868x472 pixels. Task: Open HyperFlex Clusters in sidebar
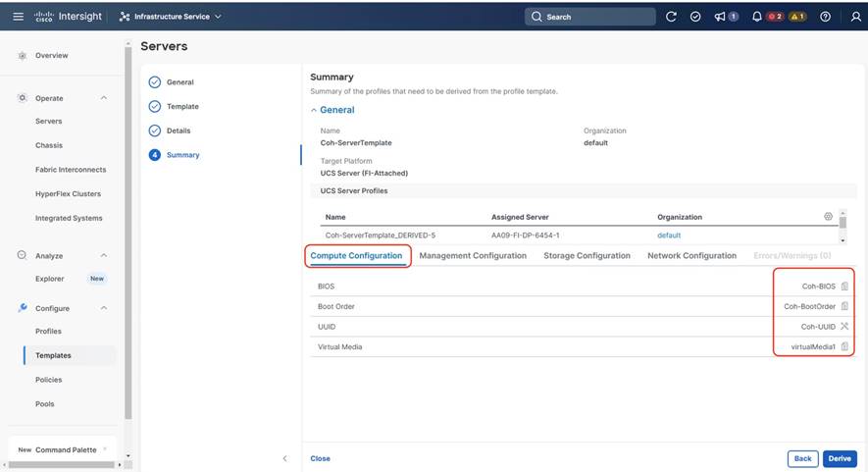click(x=68, y=194)
